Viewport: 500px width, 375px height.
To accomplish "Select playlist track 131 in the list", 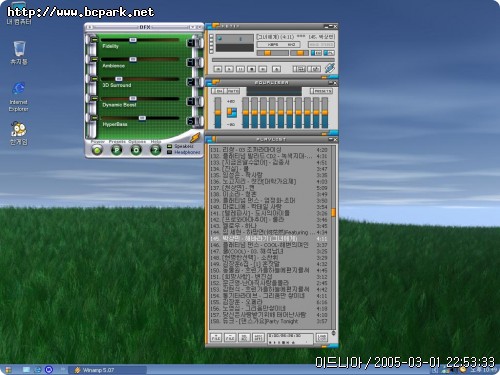I will 269,150.
